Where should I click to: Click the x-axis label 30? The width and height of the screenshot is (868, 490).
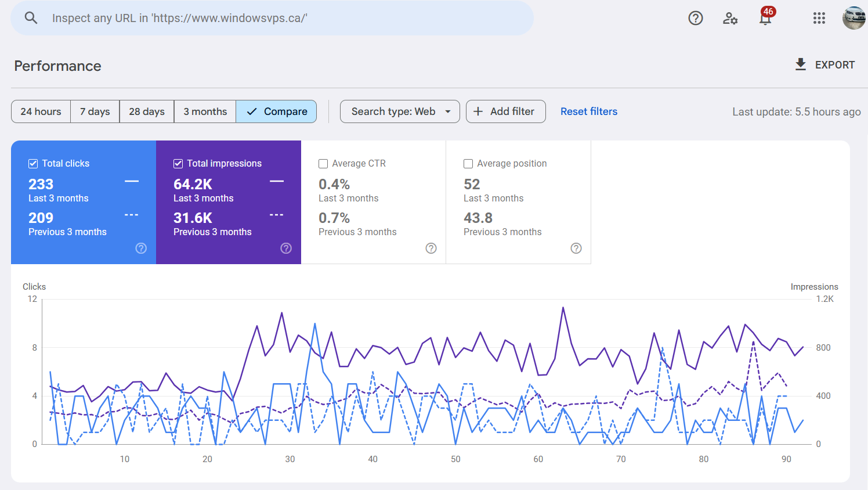click(290, 459)
